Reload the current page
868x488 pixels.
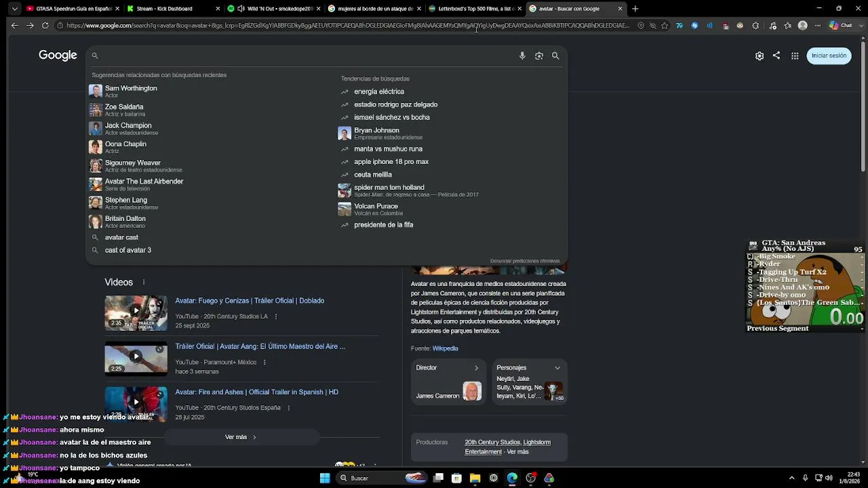coord(45,26)
